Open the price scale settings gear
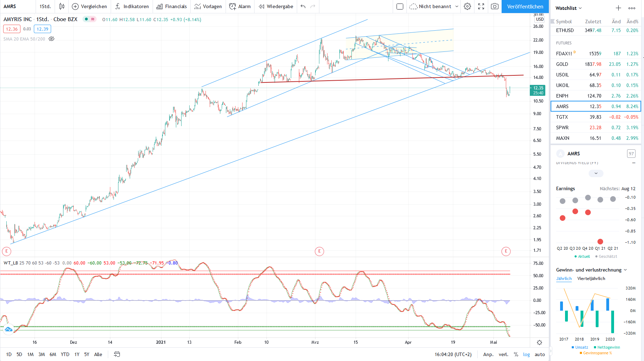 [539, 342]
